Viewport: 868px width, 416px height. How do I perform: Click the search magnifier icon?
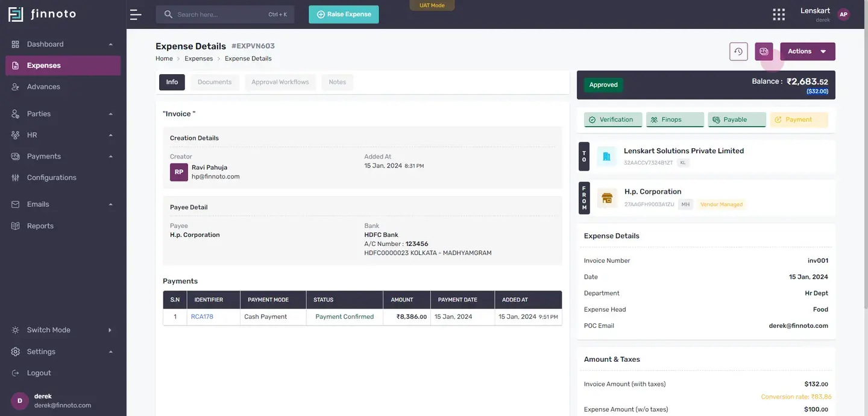[x=168, y=14]
